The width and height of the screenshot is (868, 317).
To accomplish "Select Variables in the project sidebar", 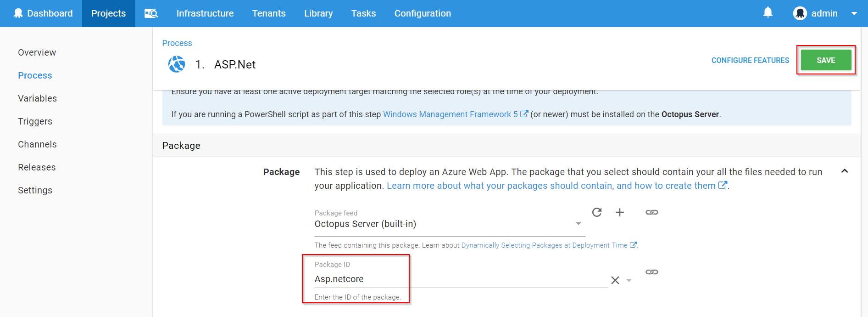I will 38,98.
